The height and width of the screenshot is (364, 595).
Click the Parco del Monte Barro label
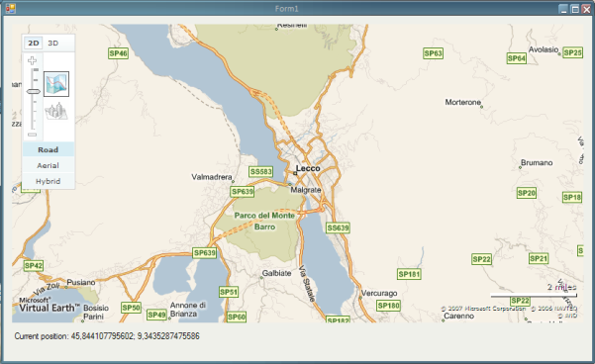(x=264, y=221)
